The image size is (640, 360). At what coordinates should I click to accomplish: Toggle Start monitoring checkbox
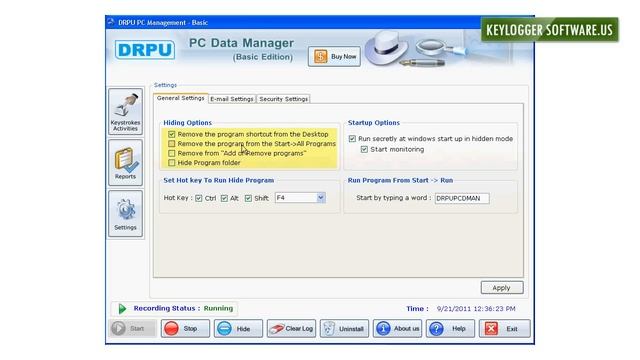364,149
